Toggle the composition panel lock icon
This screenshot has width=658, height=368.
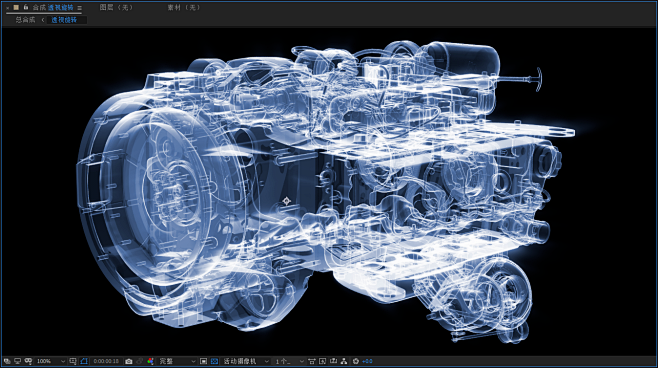26,7
